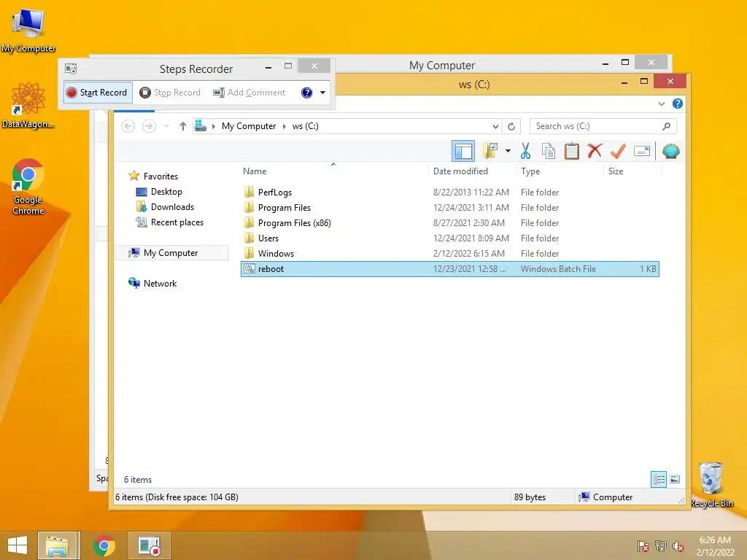This screenshot has height=560, width=747.
Task: Open Google Chrome desktop shortcut
Action: tap(28, 186)
